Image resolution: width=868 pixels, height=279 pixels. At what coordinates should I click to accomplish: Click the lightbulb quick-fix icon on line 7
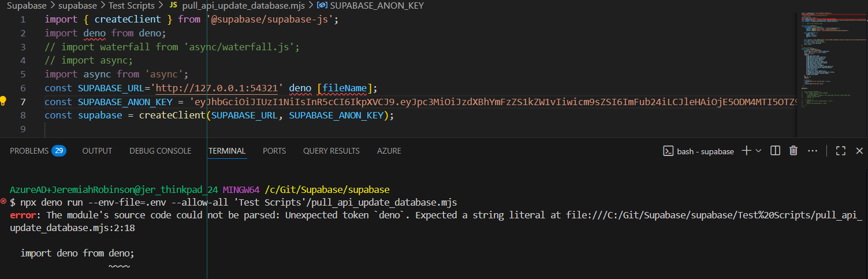click(x=3, y=102)
